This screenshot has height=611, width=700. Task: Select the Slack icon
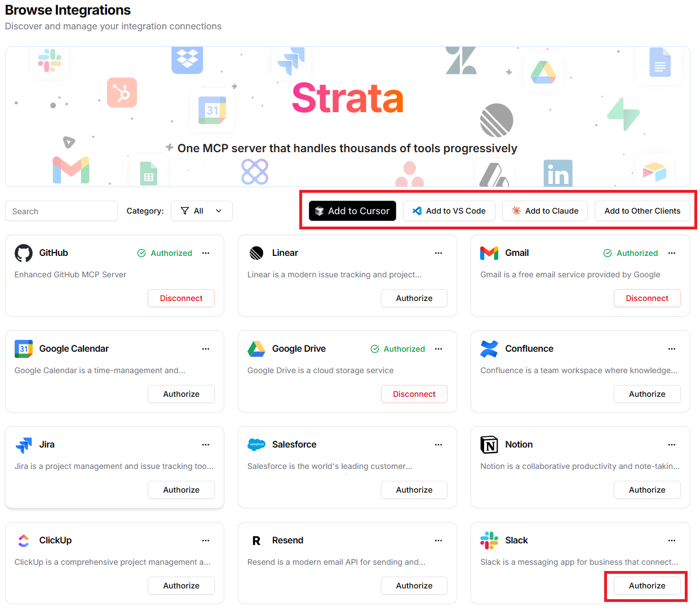point(489,540)
